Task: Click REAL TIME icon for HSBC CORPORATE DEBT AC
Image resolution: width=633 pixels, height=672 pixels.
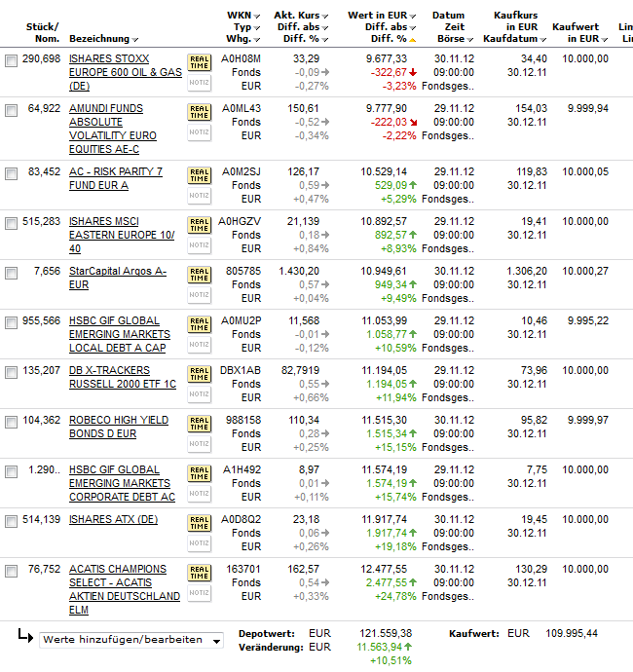Action: (200, 473)
